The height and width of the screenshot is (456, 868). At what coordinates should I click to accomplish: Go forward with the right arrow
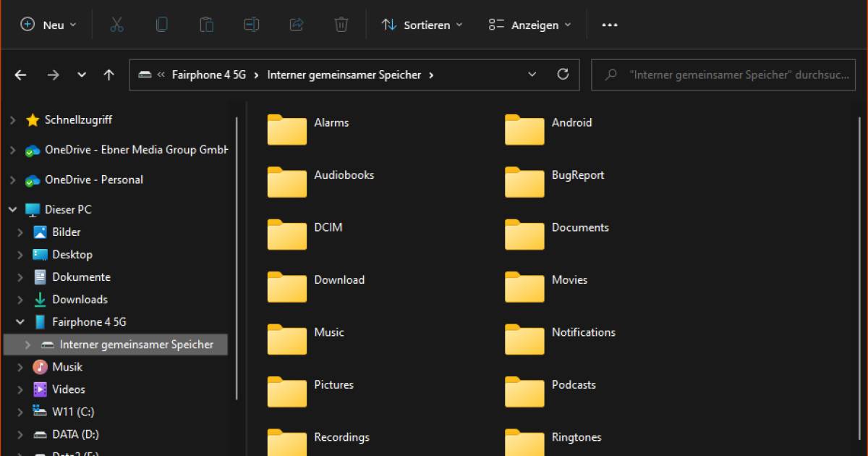coord(53,75)
